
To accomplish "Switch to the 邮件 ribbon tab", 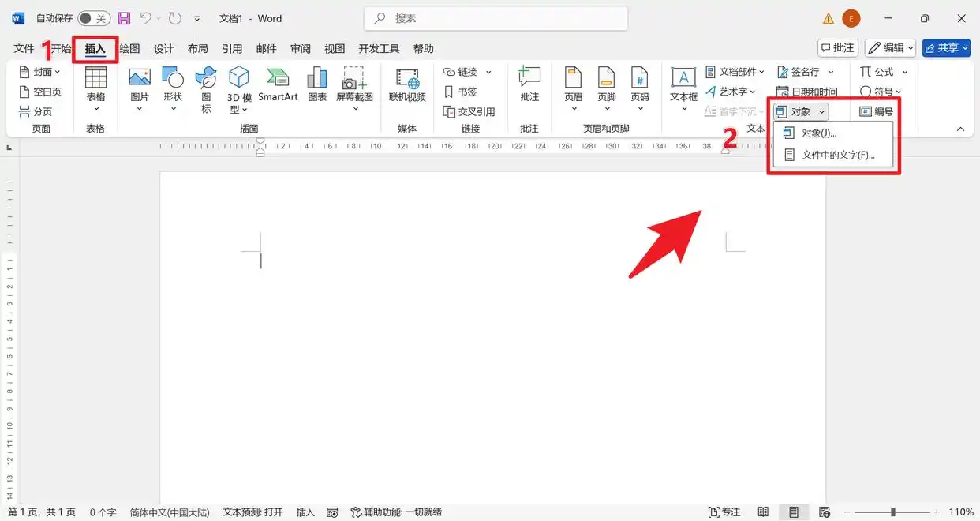I will point(266,48).
